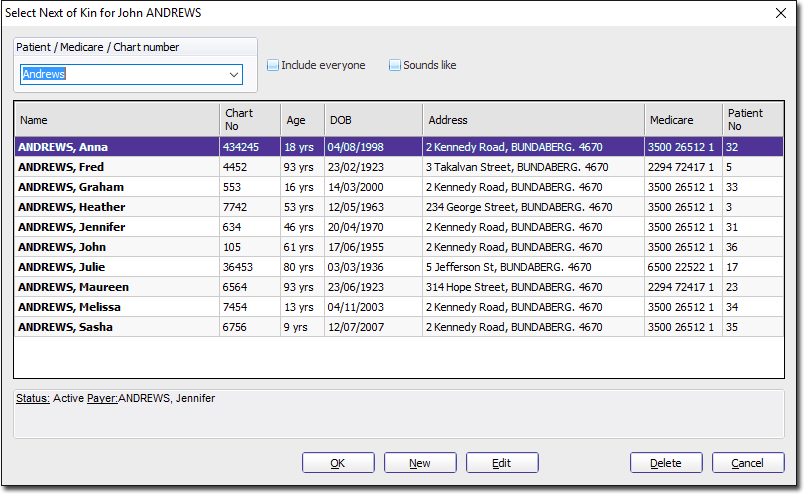Image resolution: width=804 pixels, height=494 pixels.
Task: Sort by the Medicare column header
Action: point(683,120)
